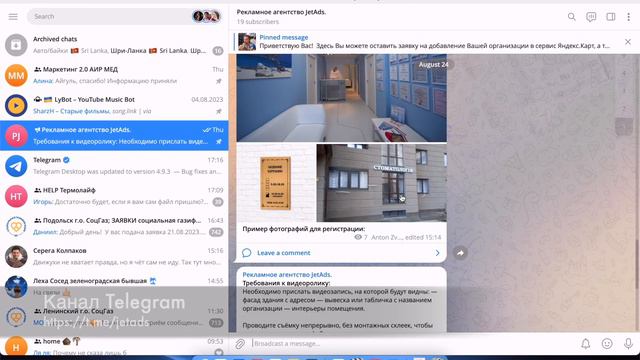Click pin icon on LyBot chat row
This screenshot has width=640, height=360.
[219, 111]
